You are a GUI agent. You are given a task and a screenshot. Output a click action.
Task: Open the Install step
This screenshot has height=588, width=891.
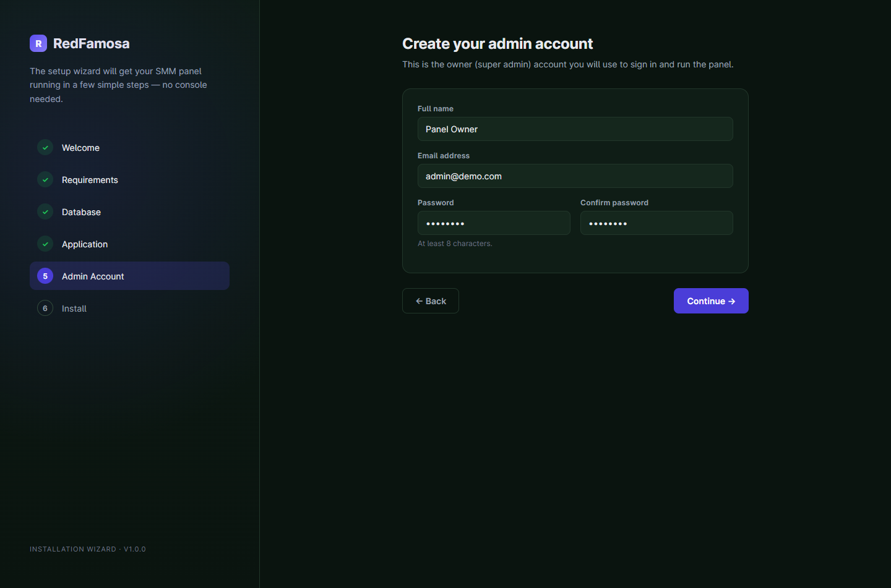(x=129, y=308)
